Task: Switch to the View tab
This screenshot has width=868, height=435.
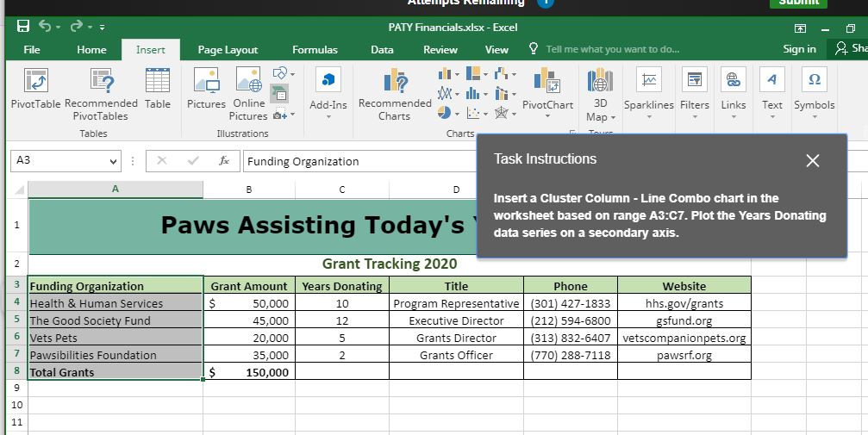Action: point(496,49)
